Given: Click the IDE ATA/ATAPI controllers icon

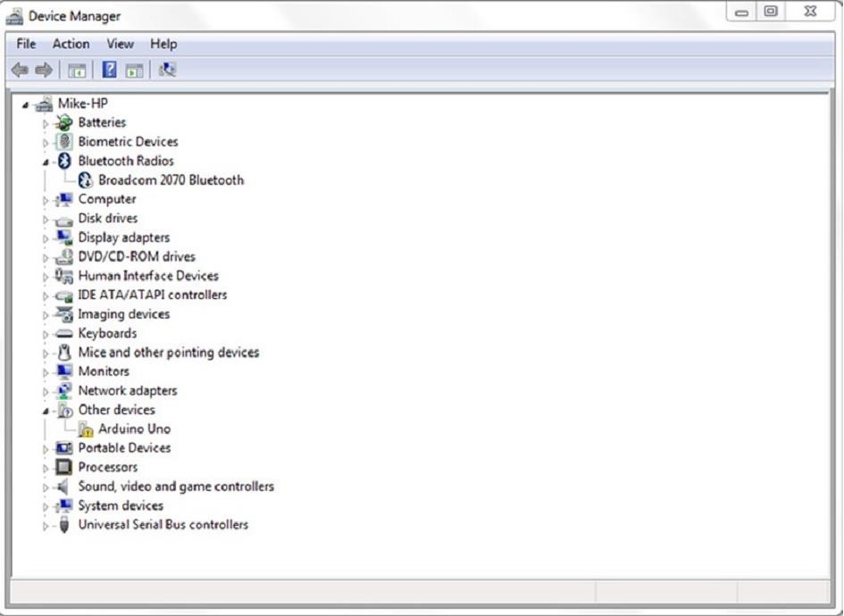Looking at the screenshot, I should [63, 296].
